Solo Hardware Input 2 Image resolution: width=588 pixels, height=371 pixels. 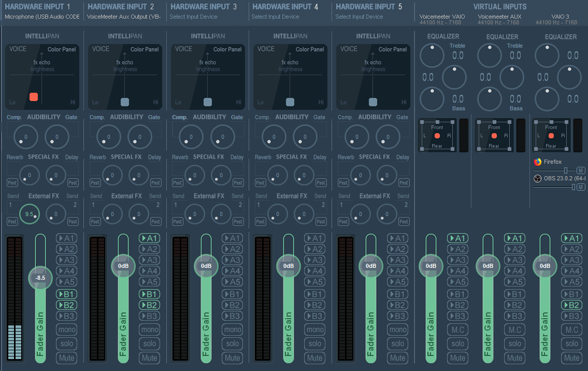click(x=150, y=344)
